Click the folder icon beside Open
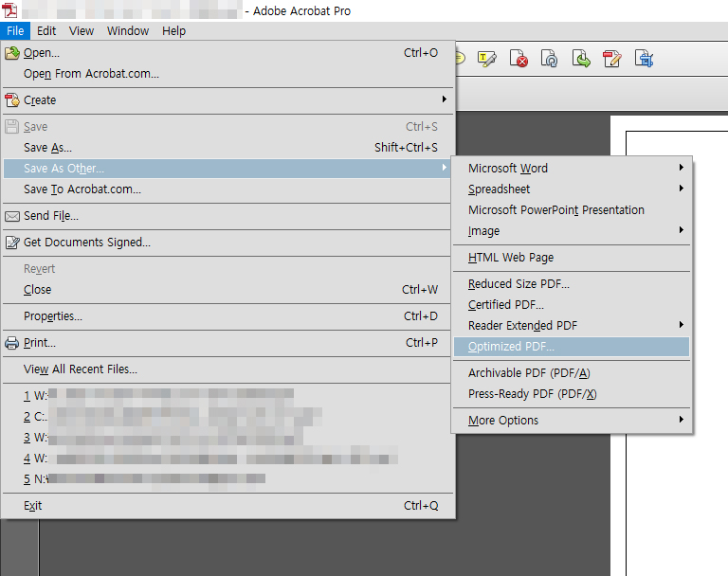 tap(12, 53)
